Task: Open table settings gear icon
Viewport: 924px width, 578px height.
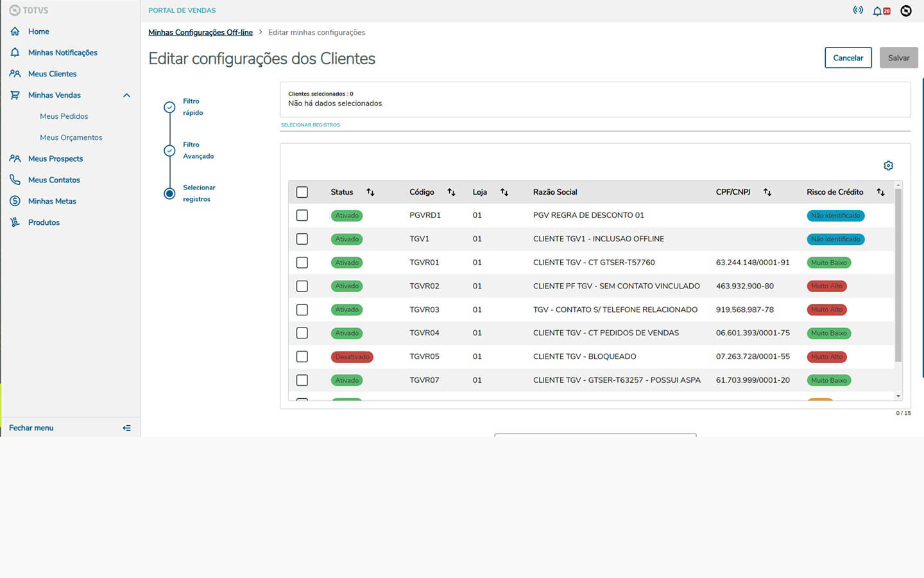Action: point(888,166)
